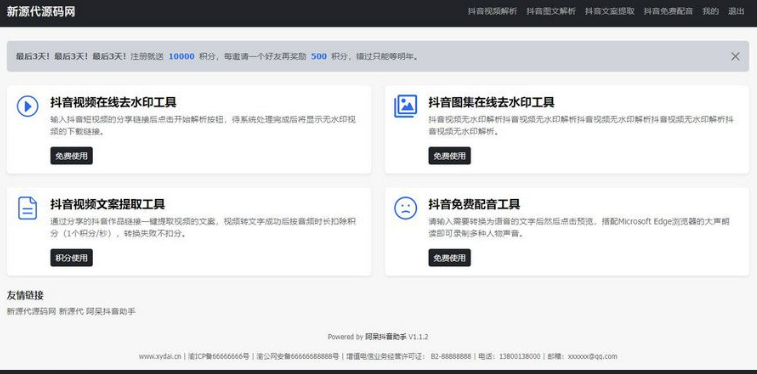Click the 抖音免费配音工具 heading
This screenshot has width=757, height=374.
[474, 204]
